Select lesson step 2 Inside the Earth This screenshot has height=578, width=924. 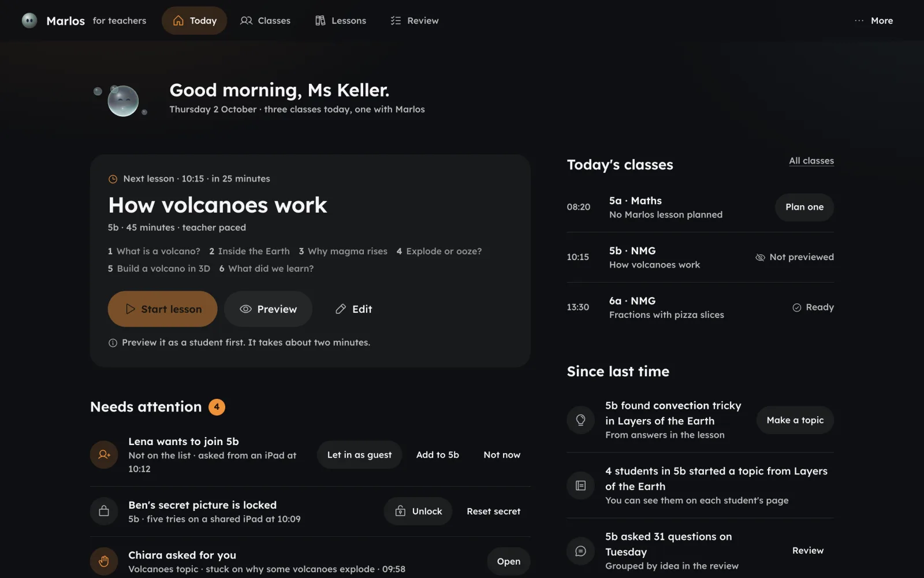249,251
